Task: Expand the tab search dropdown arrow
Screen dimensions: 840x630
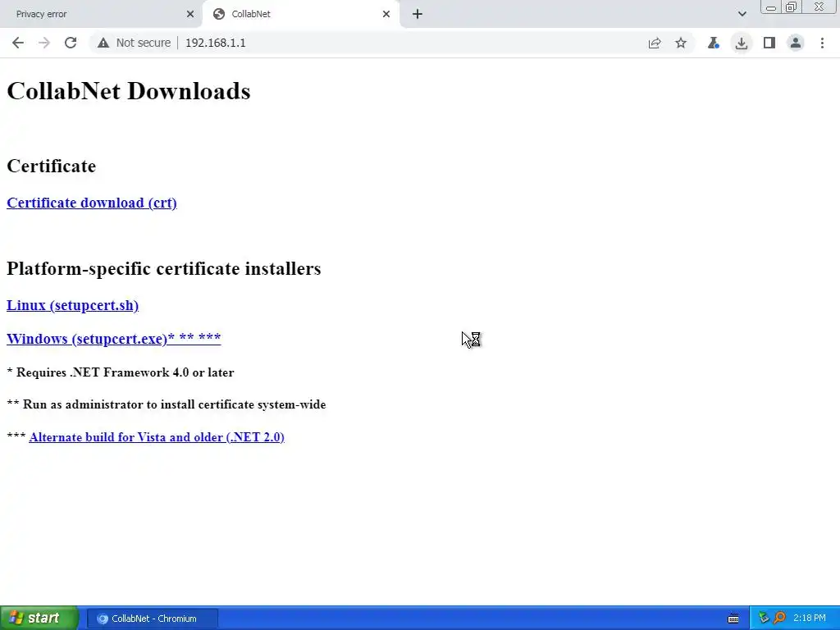Action: point(742,14)
